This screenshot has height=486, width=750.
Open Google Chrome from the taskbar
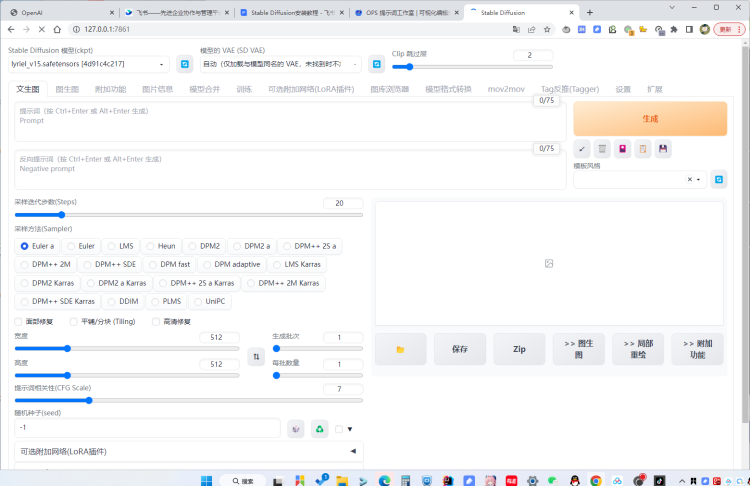[x=596, y=480]
